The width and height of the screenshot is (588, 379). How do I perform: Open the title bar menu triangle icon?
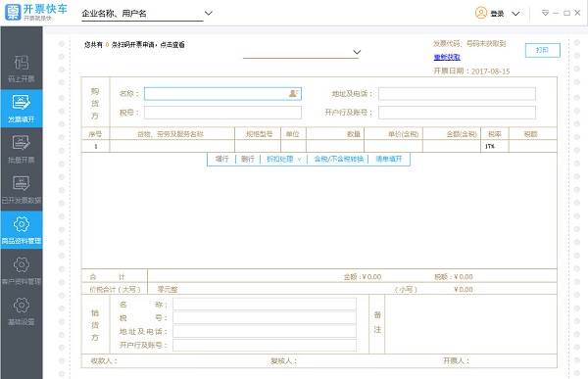545,13
